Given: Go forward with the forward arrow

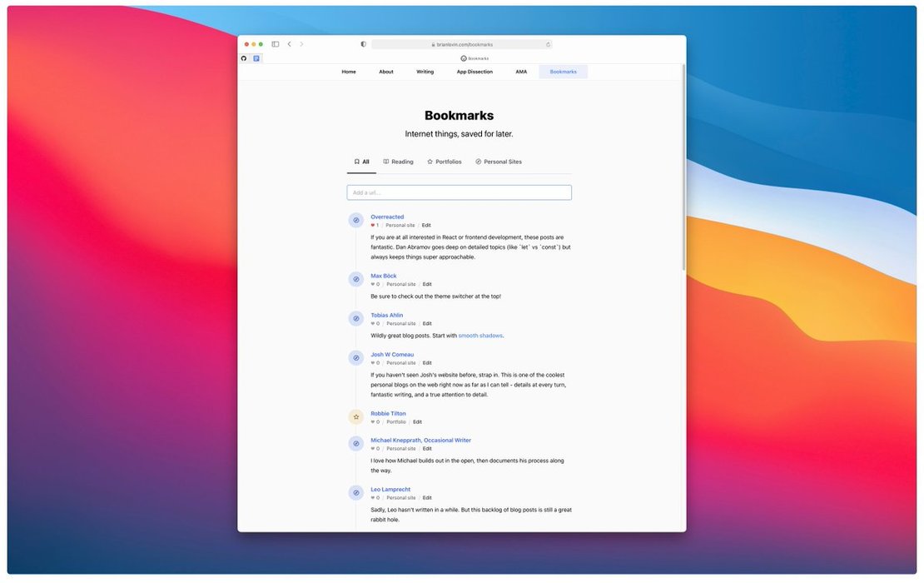Looking at the screenshot, I should (x=301, y=44).
